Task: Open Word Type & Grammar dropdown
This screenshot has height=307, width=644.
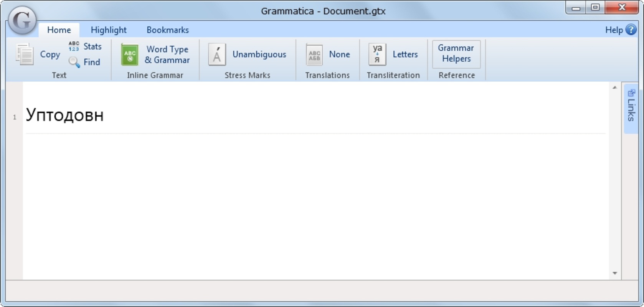Action: [x=167, y=54]
